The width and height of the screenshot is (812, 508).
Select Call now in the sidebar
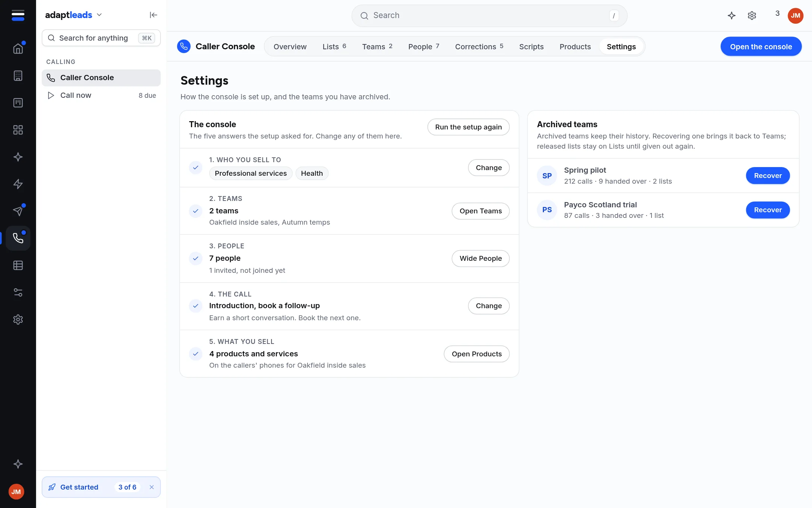tap(101, 96)
